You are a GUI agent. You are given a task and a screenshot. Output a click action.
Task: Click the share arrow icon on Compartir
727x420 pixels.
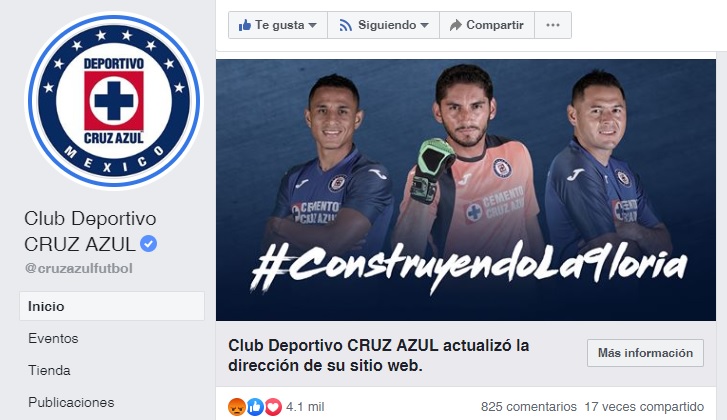point(456,25)
